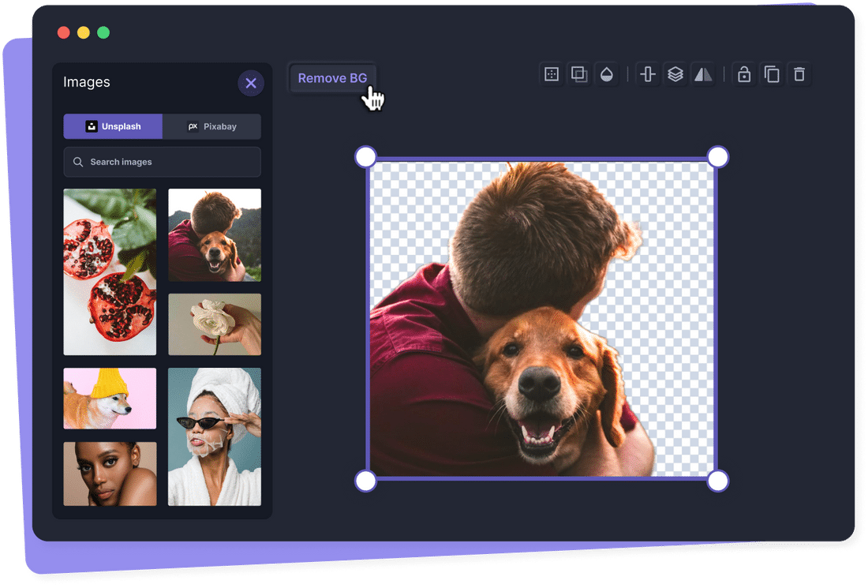Viewport: 868px width, 588px height.
Task: Close the Images panel
Action: [x=251, y=83]
